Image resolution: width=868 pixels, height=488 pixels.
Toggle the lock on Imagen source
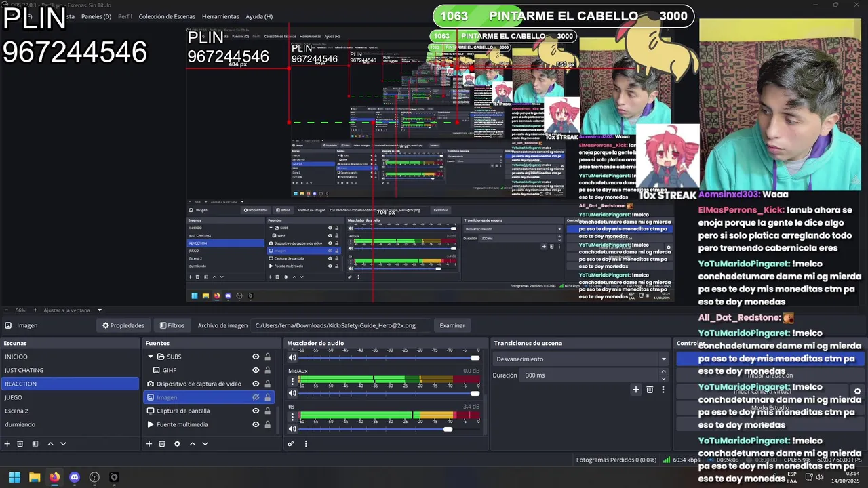coord(267,397)
